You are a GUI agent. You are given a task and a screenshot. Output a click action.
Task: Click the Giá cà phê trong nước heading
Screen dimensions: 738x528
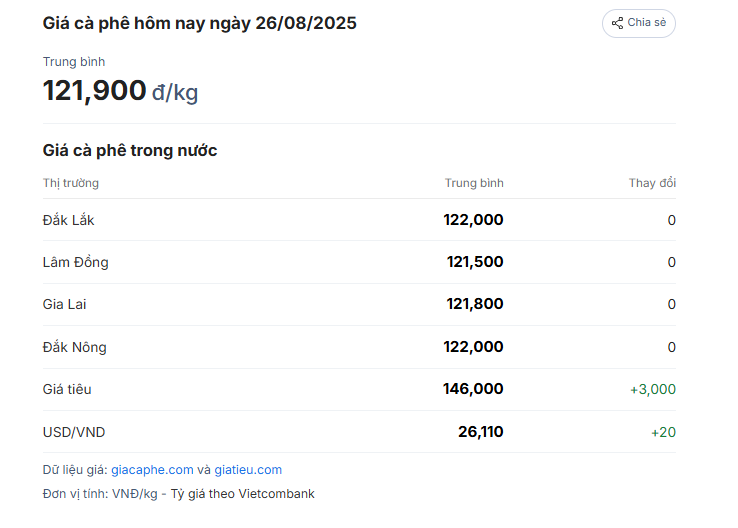[130, 151]
